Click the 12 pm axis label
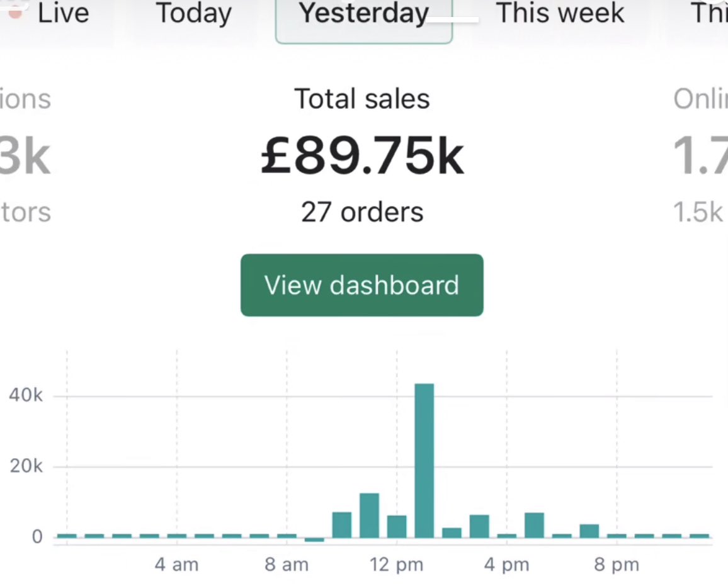The height and width of the screenshot is (584, 728). point(397,564)
